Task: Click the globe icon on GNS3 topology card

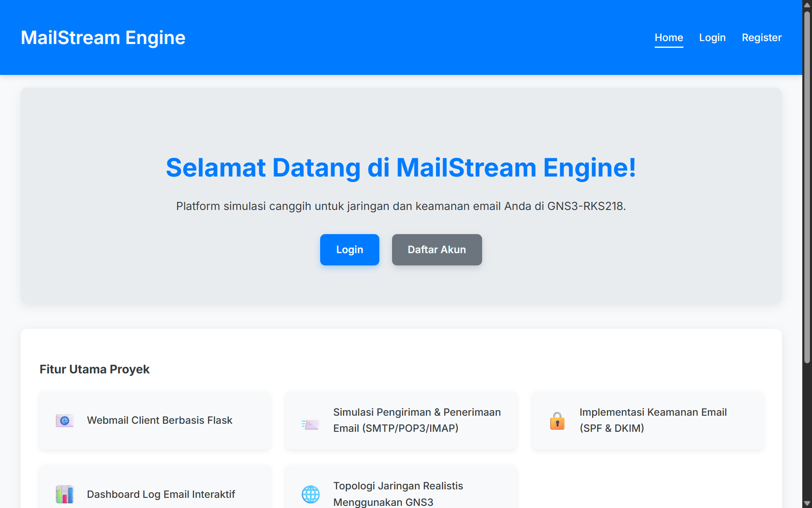Action: pyautogui.click(x=310, y=494)
